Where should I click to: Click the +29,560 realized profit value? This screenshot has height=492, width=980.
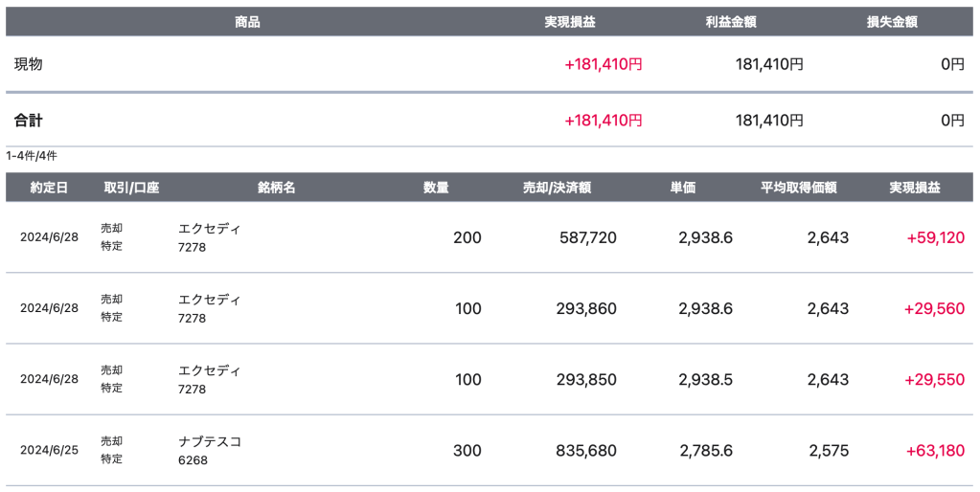click(x=934, y=309)
